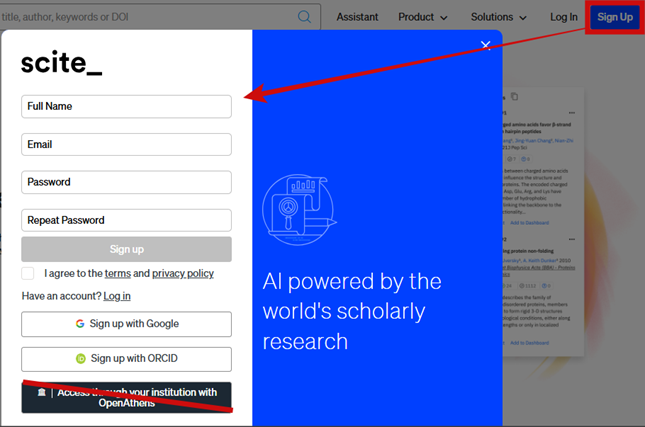Open the terms link
Viewport: 645px width, 427px height.
click(x=117, y=273)
